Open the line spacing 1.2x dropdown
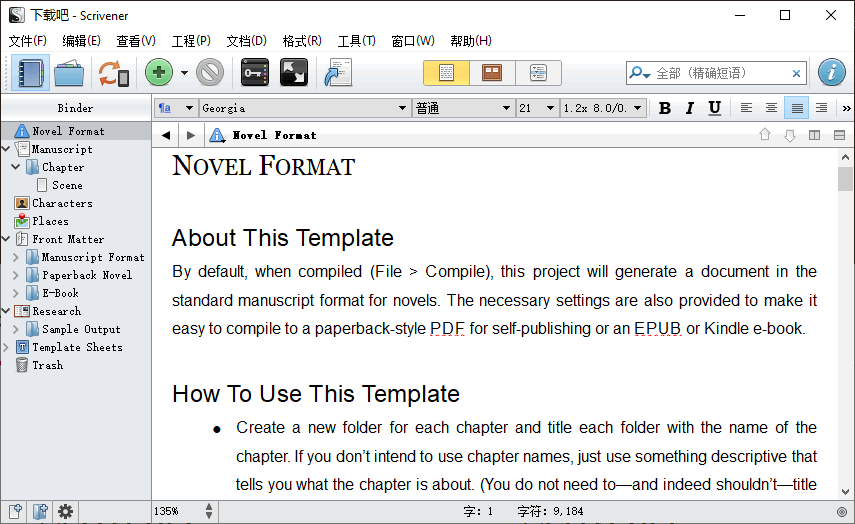This screenshot has width=855, height=524. coord(603,108)
